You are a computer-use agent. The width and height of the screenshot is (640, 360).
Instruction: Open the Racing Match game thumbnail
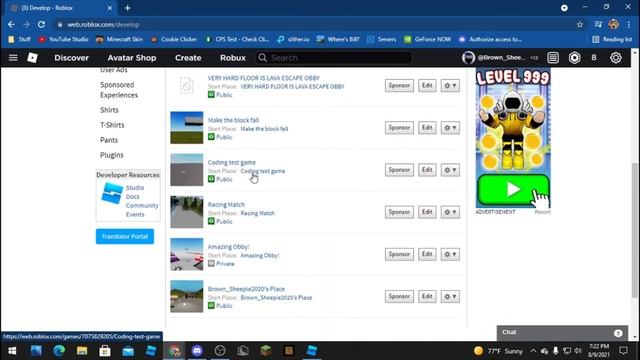coord(187,212)
